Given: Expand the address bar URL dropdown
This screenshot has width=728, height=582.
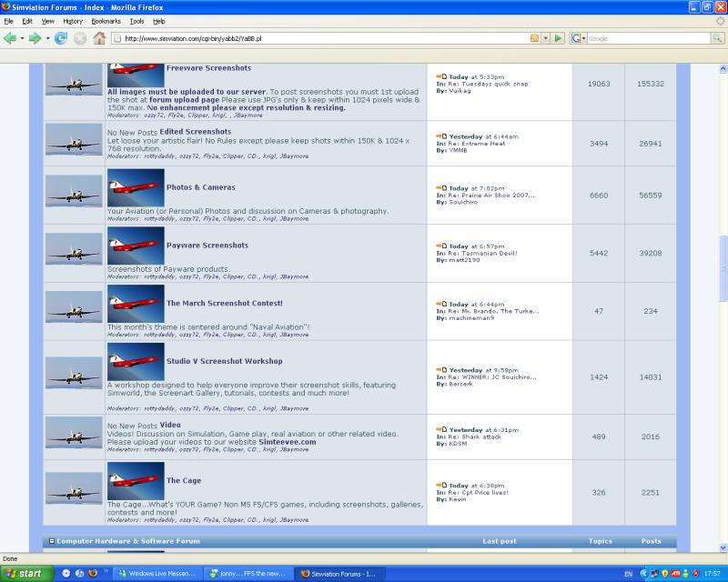Looking at the screenshot, I should tap(545, 38).
